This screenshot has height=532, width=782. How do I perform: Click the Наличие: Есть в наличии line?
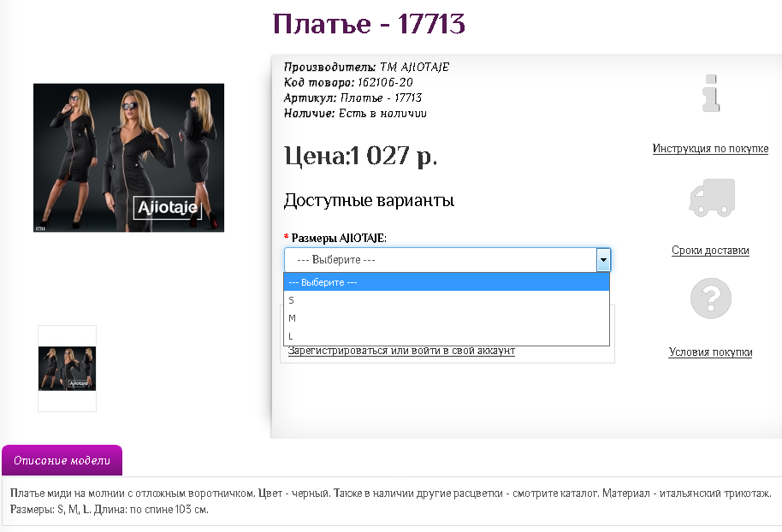coord(355,113)
